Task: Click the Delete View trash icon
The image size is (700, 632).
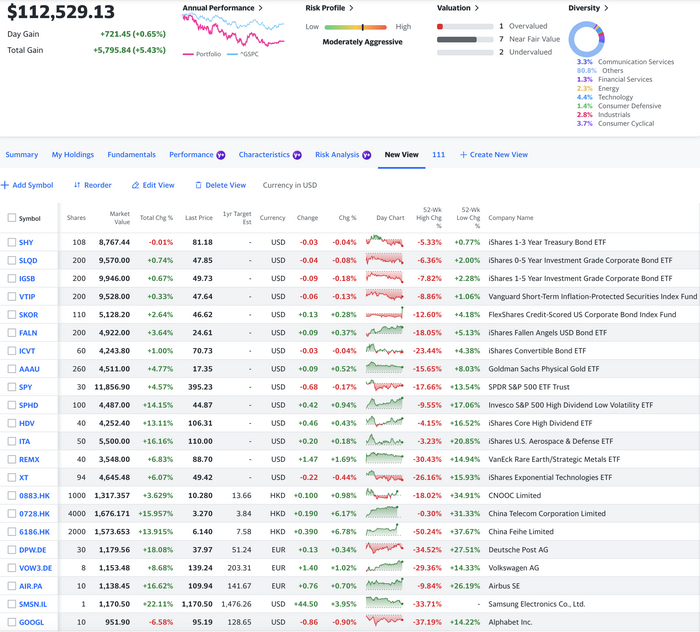Action: tap(198, 185)
